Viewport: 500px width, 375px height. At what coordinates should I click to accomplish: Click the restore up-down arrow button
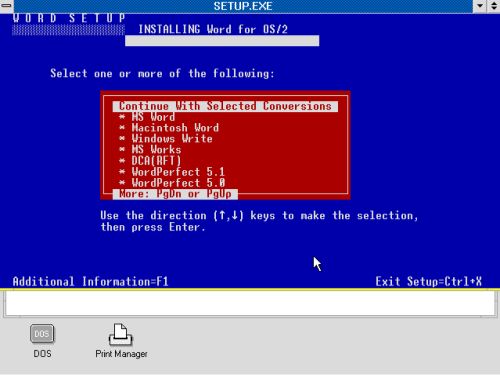click(493, 6)
